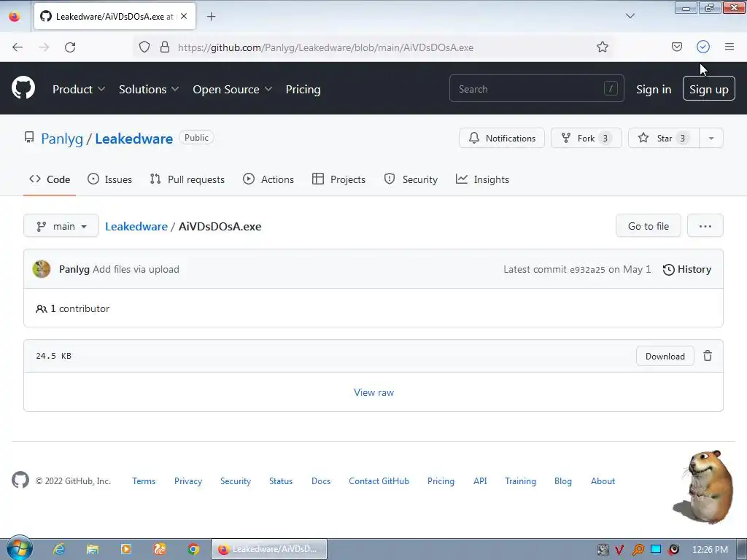Open footer Privacy link

(x=188, y=481)
